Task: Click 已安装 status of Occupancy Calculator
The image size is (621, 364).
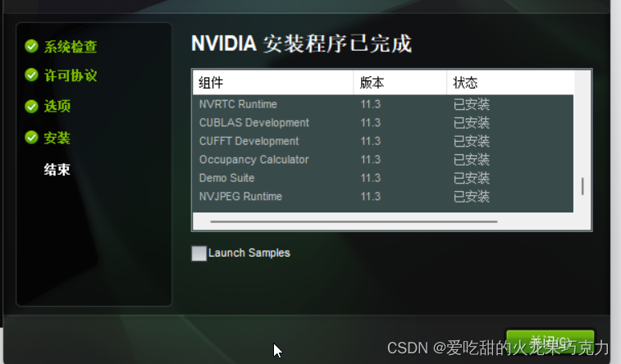Action: tap(472, 159)
